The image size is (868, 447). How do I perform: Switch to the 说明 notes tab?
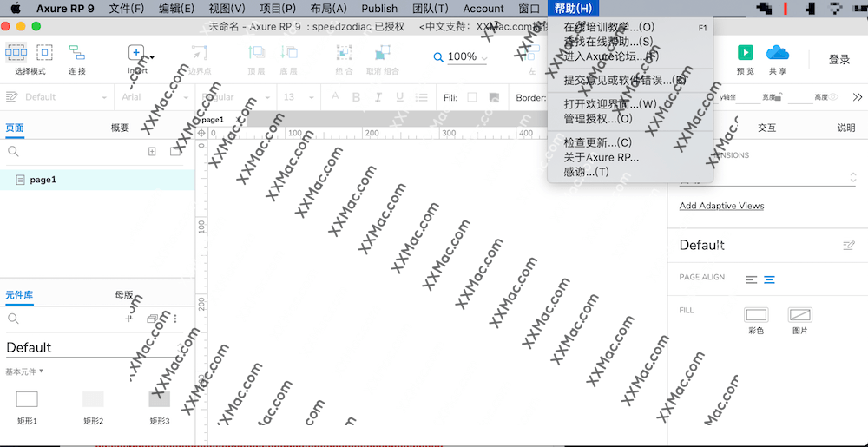click(x=845, y=128)
